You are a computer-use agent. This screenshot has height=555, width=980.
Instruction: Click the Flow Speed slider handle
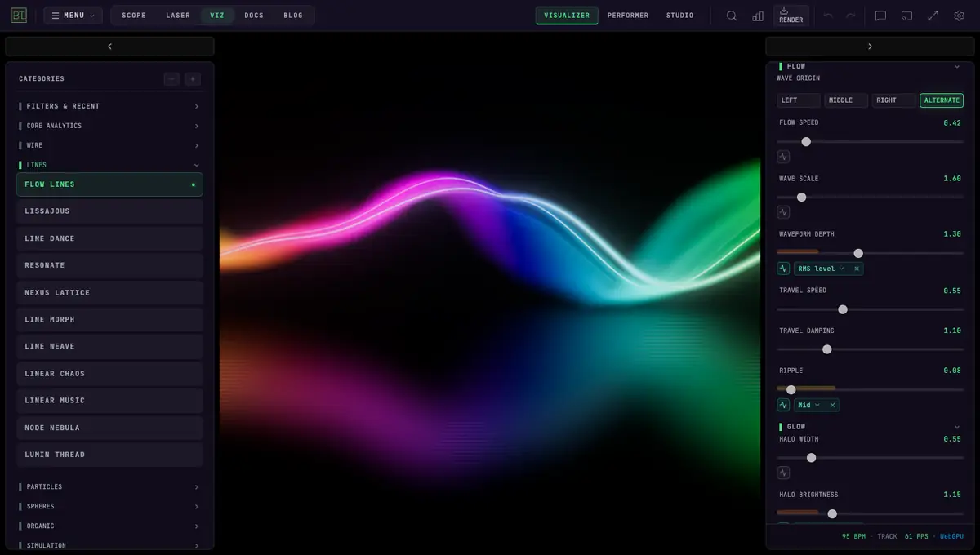pyautogui.click(x=806, y=141)
